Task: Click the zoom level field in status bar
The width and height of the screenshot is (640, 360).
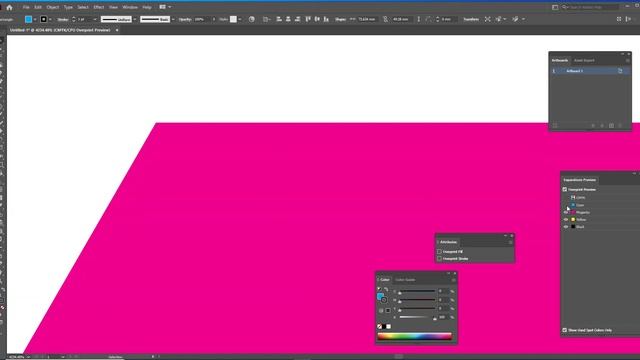Action: click(x=16, y=357)
